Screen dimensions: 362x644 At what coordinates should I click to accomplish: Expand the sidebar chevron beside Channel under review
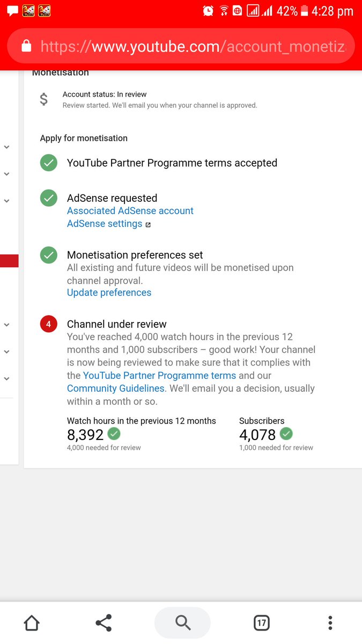(x=7, y=325)
